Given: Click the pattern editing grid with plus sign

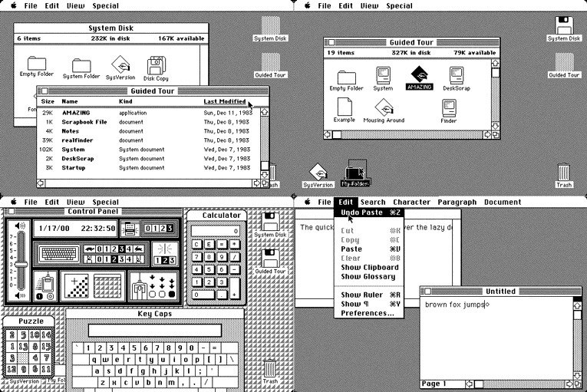Looking at the screenshot, I should click(77, 286).
